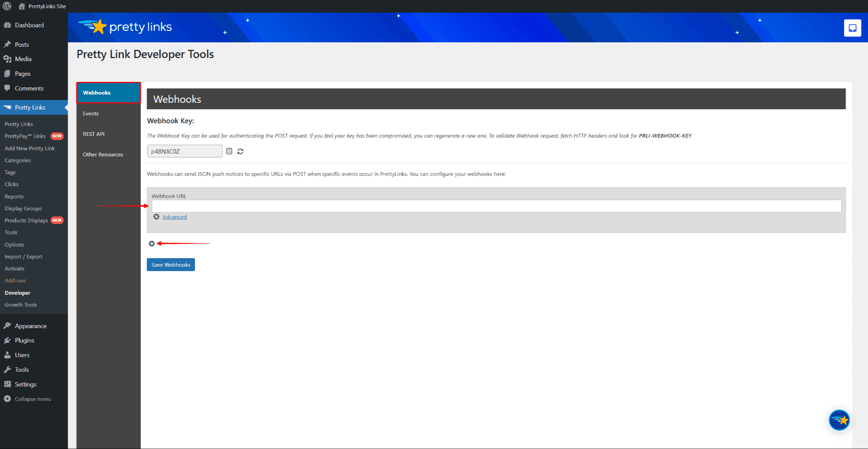This screenshot has height=449, width=868.
Task: Open the Other Resources tab
Action: tap(103, 154)
